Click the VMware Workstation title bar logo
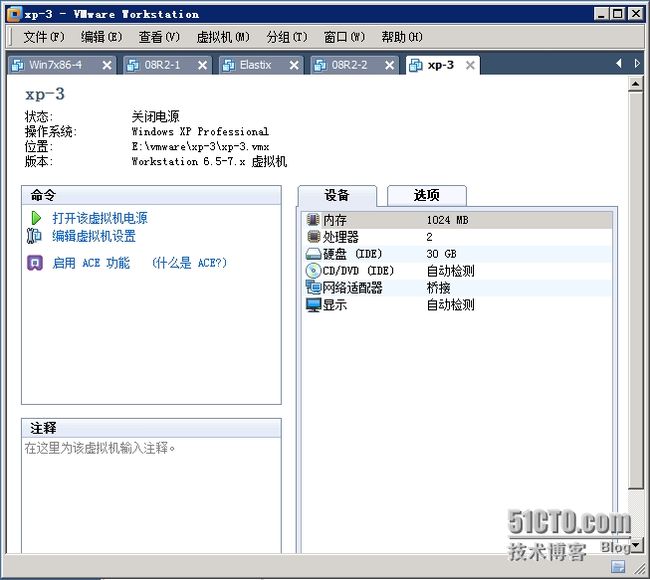 (x=14, y=14)
